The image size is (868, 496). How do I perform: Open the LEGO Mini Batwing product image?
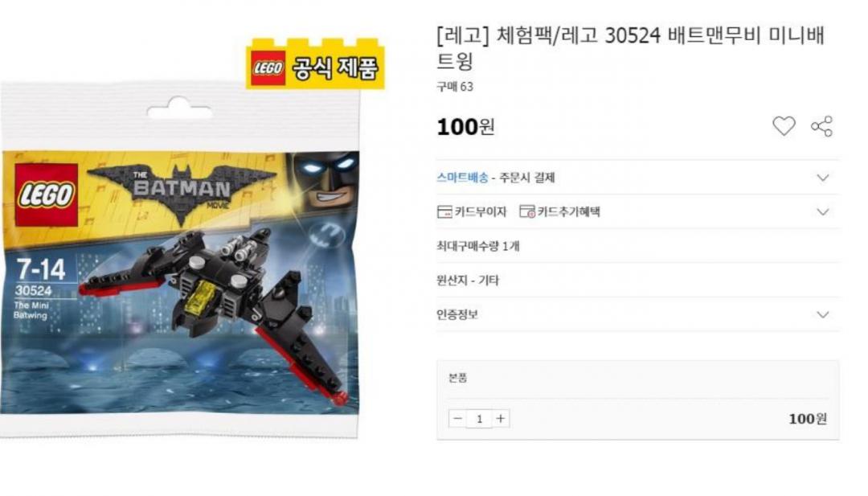coord(180,260)
